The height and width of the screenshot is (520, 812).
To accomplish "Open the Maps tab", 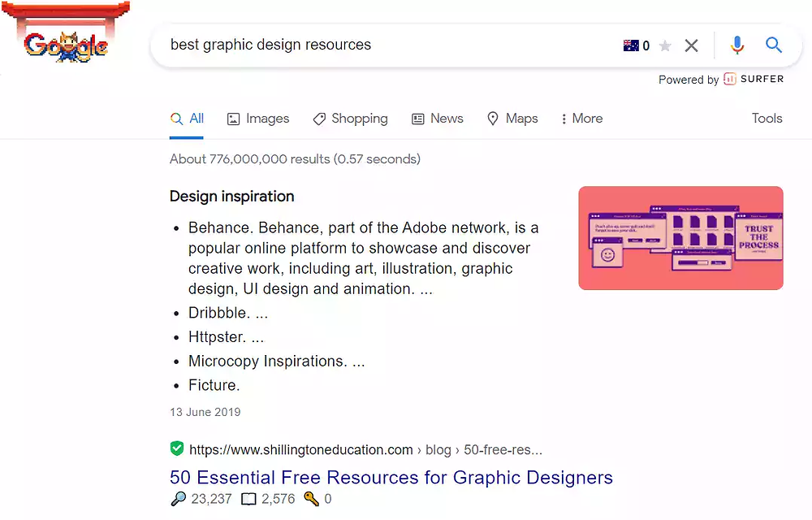I will tap(512, 119).
